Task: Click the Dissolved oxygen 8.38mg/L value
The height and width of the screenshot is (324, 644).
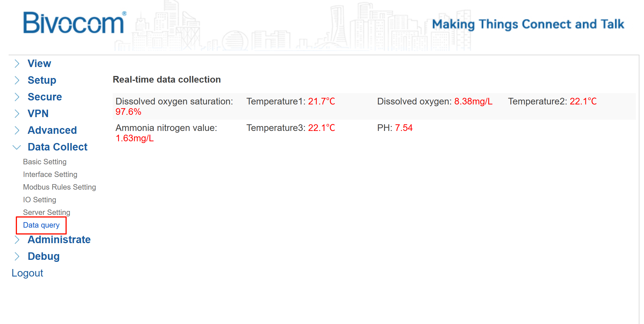Action: click(x=473, y=101)
